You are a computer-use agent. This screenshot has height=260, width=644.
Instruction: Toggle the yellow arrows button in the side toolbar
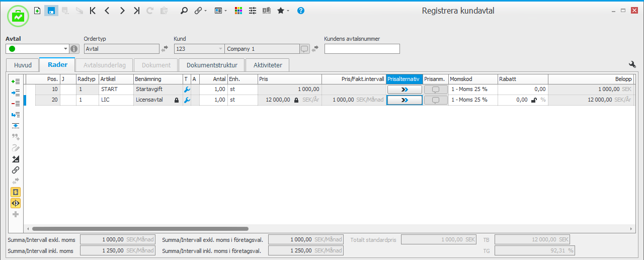(16, 203)
